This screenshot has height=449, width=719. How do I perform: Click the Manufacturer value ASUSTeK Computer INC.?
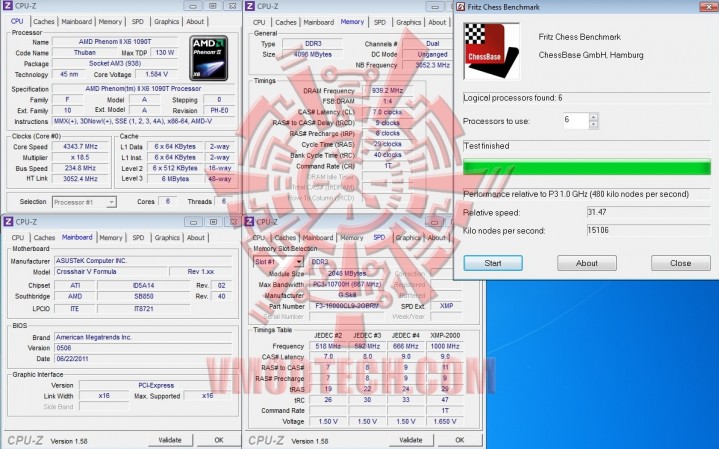coord(143,261)
